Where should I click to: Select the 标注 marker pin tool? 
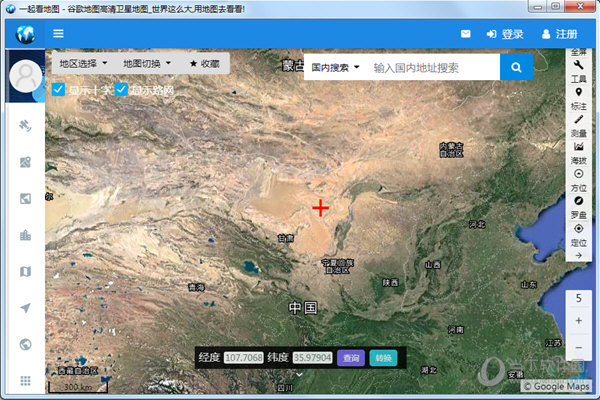[579, 99]
